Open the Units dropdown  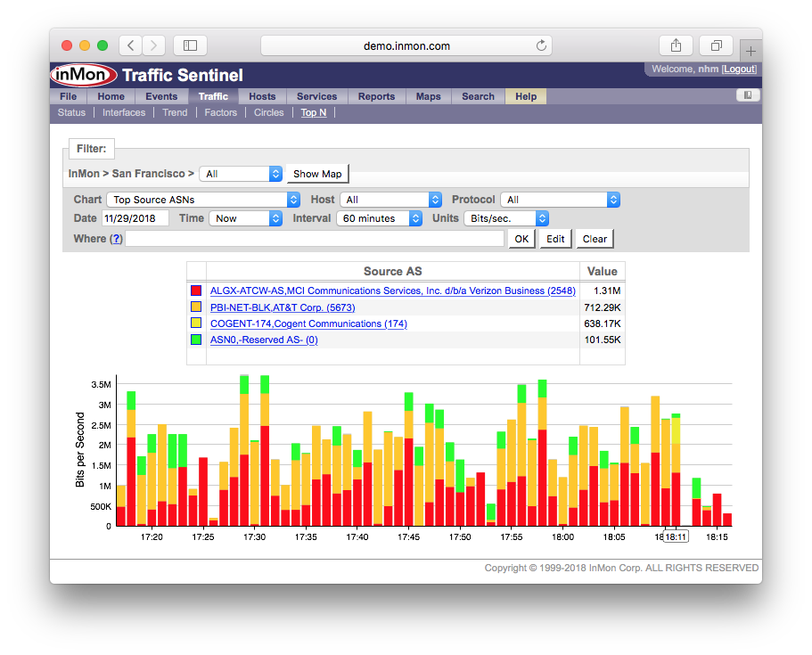pos(506,218)
